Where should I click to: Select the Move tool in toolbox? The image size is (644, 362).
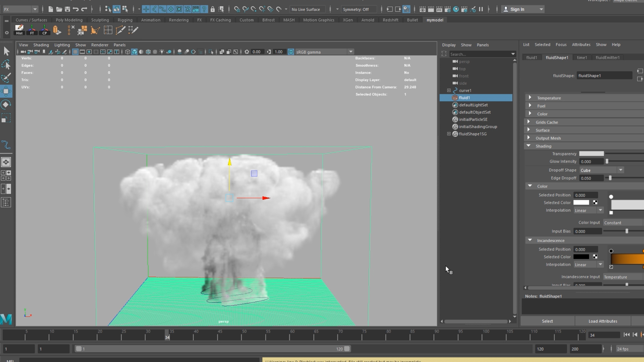tap(6, 91)
